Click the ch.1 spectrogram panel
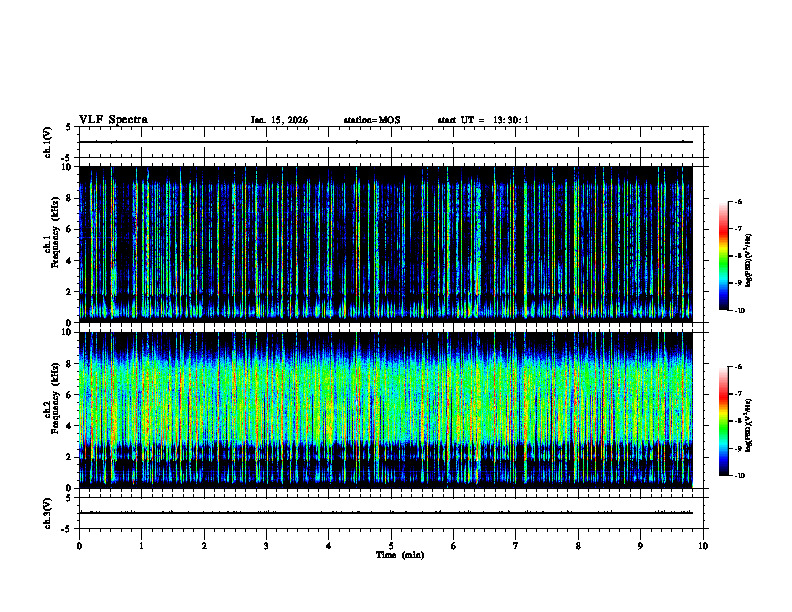Screen dimensions: 792x612 tap(386, 244)
